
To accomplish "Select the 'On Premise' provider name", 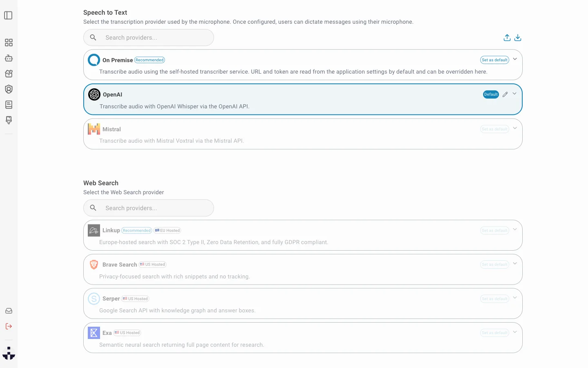I will (x=118, y=60).
